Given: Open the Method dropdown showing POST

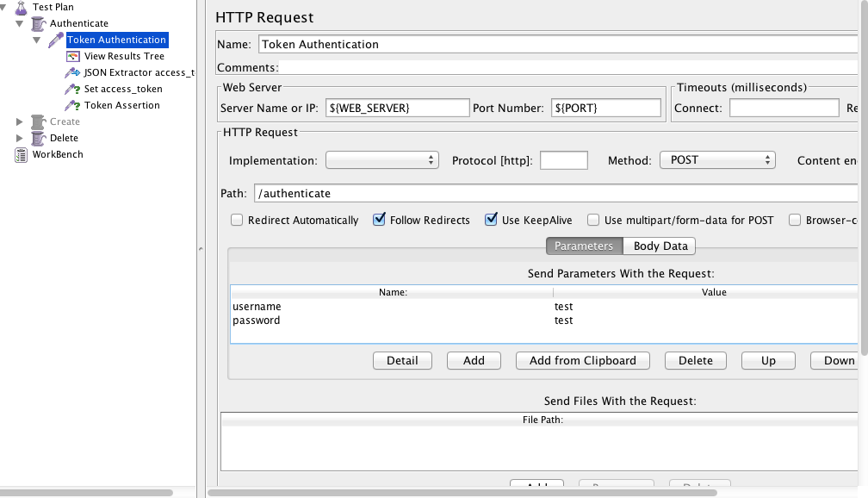Looking at the screenshot, I should [x=717, y=160].
